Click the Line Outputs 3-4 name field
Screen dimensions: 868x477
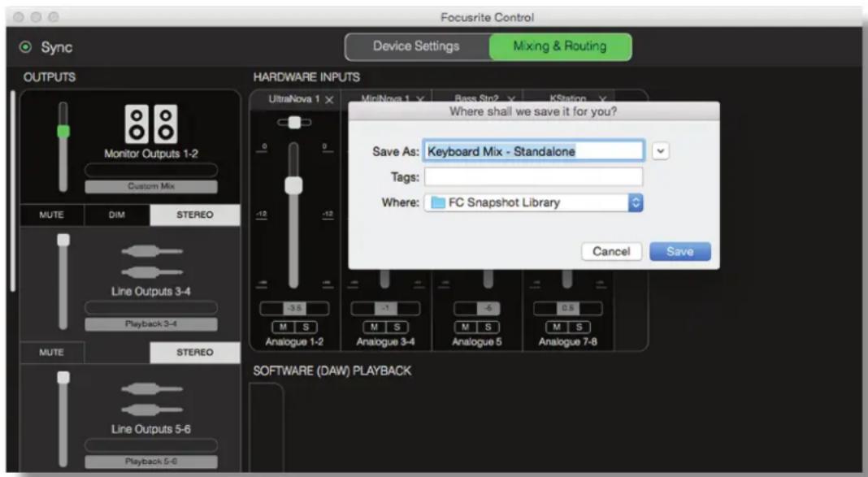click(151, 307)
